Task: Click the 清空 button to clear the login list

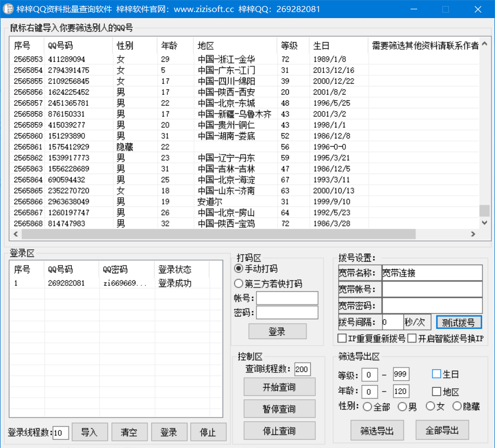Action: (129, 432)
